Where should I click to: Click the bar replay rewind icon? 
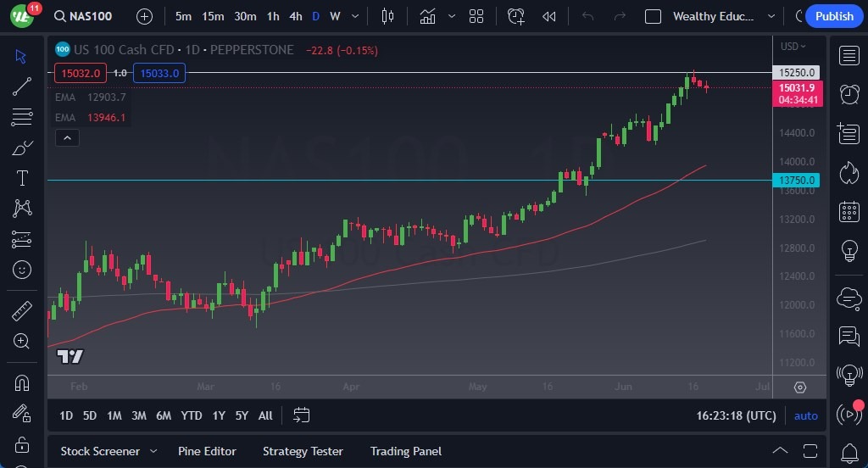(549, 16)
